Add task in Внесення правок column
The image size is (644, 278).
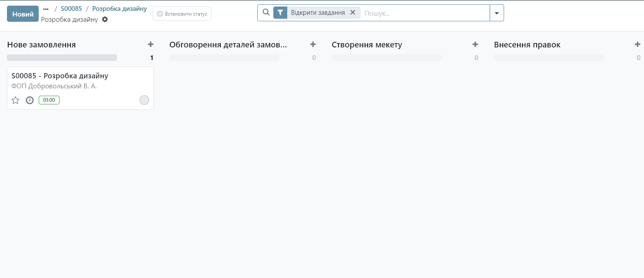point(637,44)
